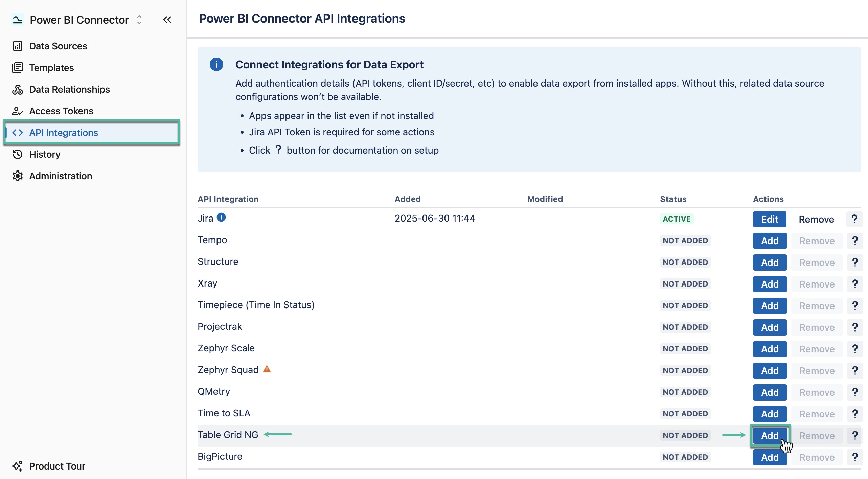868x479 pixels.
Task: Select the History clock icon
Action: pos(18,154)
